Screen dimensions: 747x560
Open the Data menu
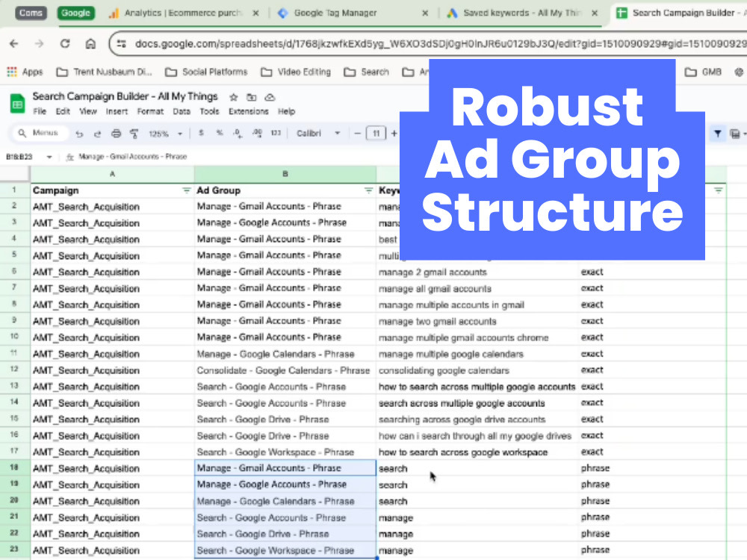click(x=182, y=111)
